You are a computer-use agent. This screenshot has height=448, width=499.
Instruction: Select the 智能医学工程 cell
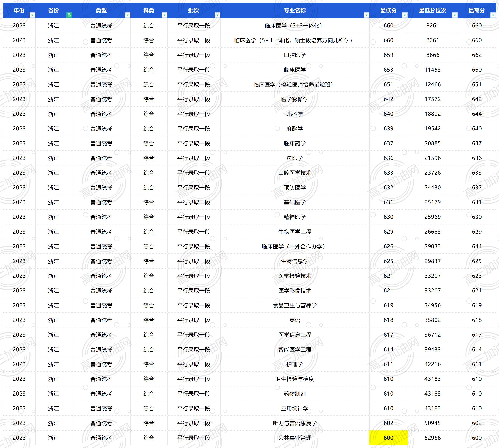tap(295, 350)
